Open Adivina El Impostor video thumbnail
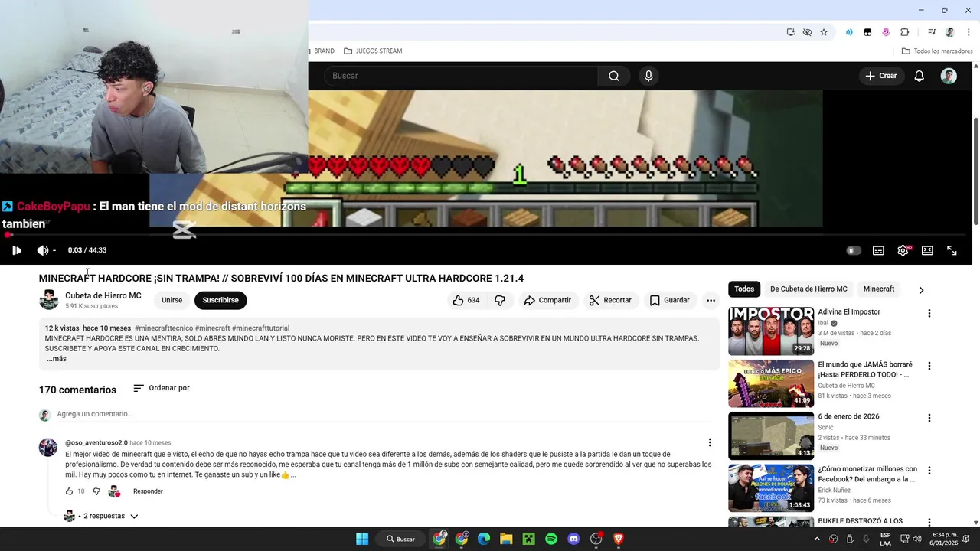980x551 pixels. point(771,331)
